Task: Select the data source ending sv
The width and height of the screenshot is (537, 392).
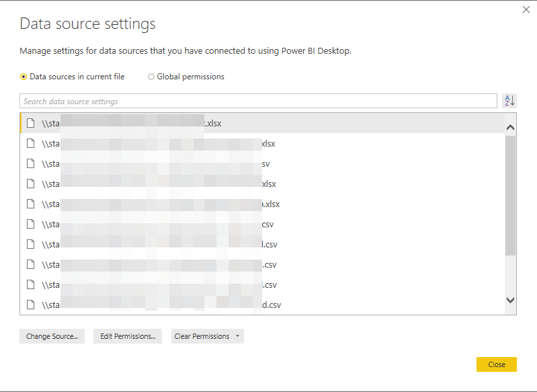Action: tap(262, 164)
